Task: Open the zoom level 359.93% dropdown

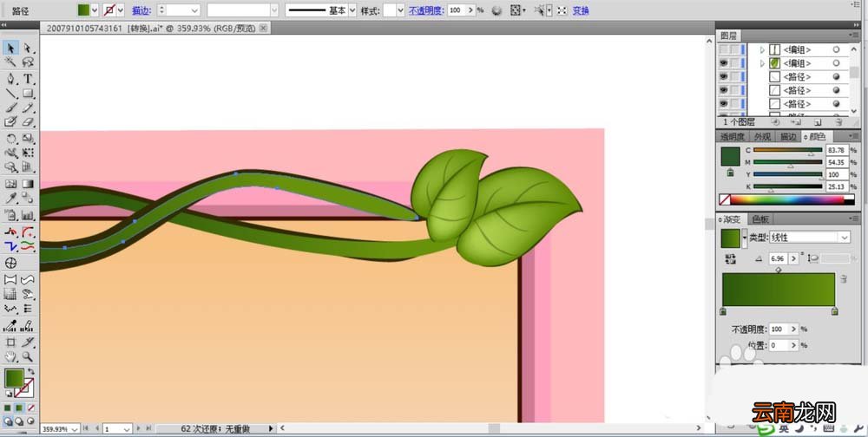Action: tap(75, 428)
